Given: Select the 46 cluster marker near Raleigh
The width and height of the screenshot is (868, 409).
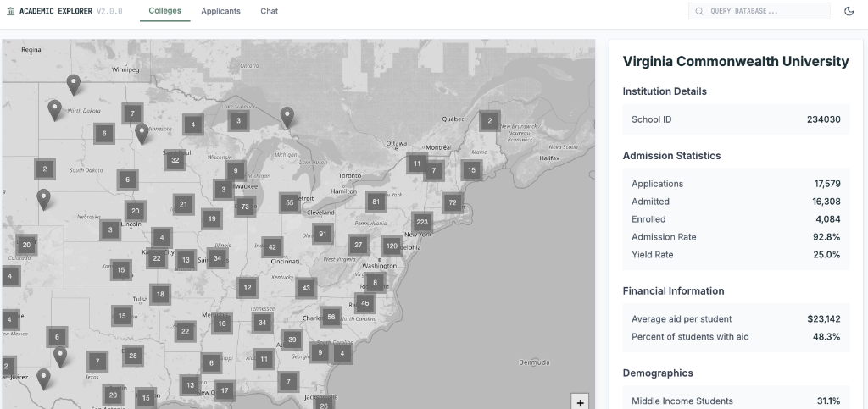Looking at the screenshot, I should [x=364, y=303].
